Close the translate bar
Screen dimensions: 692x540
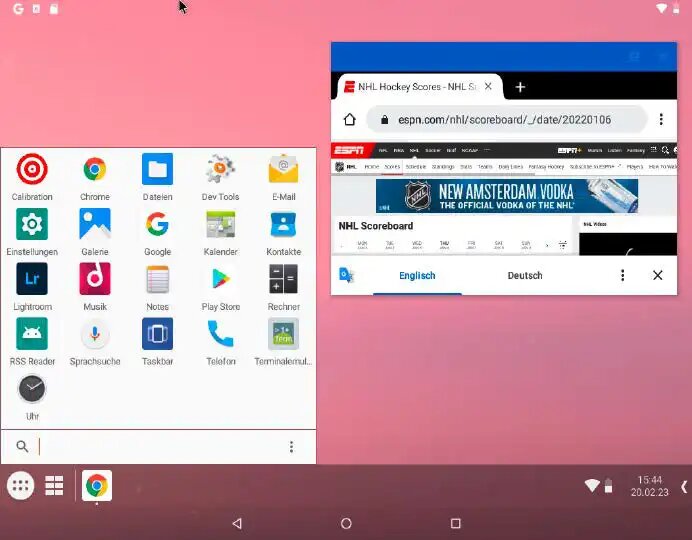(x=658, y=275)
